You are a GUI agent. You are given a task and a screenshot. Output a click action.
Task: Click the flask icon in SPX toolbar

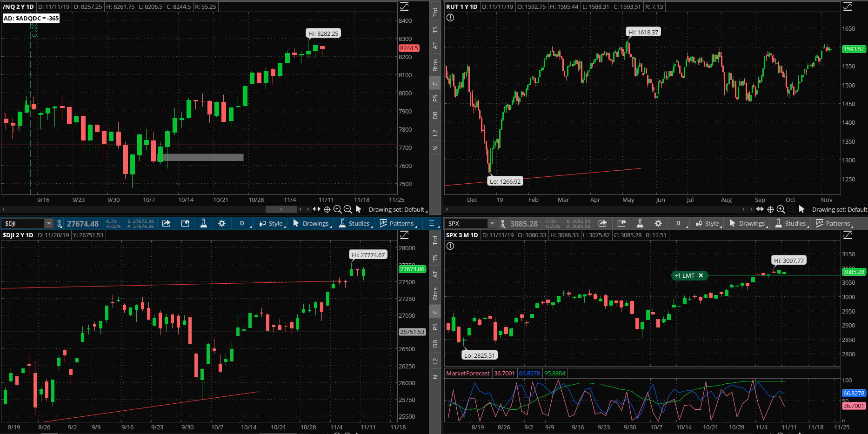tap(640, 223)
